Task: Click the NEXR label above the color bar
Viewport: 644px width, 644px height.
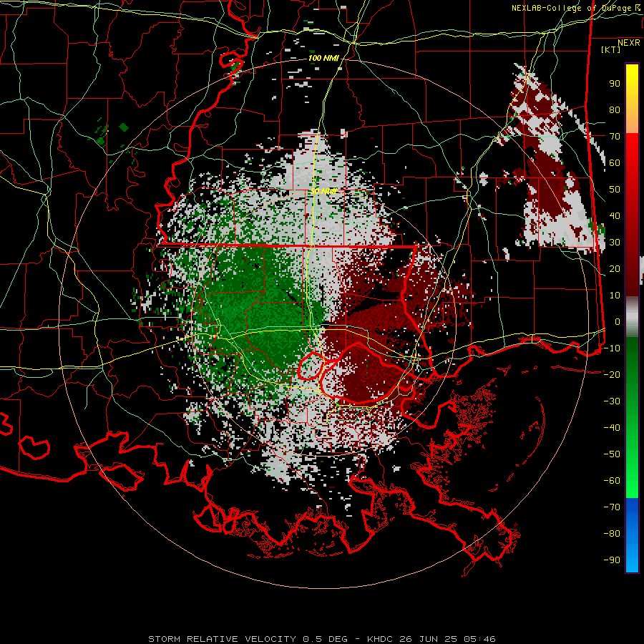Action: click(629, 43)
